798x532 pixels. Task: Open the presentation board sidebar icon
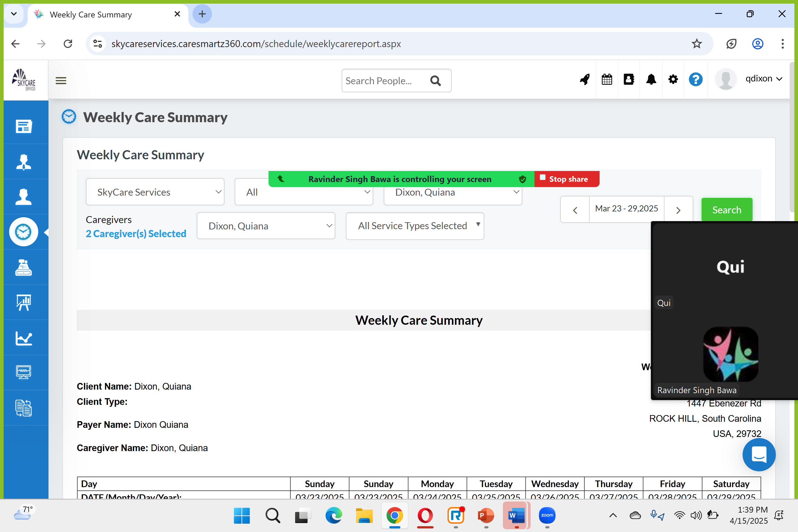[23, 302]
